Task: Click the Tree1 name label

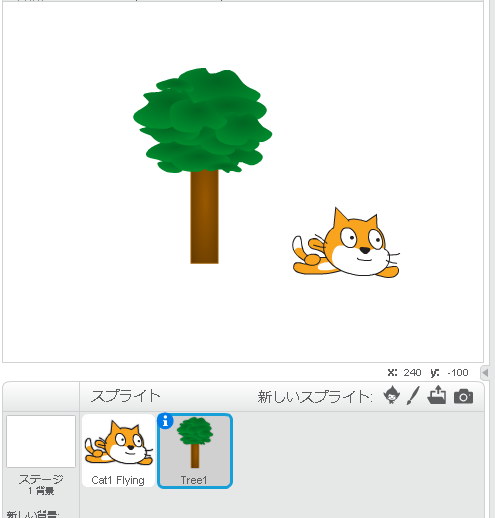Action: coord(194,480)
